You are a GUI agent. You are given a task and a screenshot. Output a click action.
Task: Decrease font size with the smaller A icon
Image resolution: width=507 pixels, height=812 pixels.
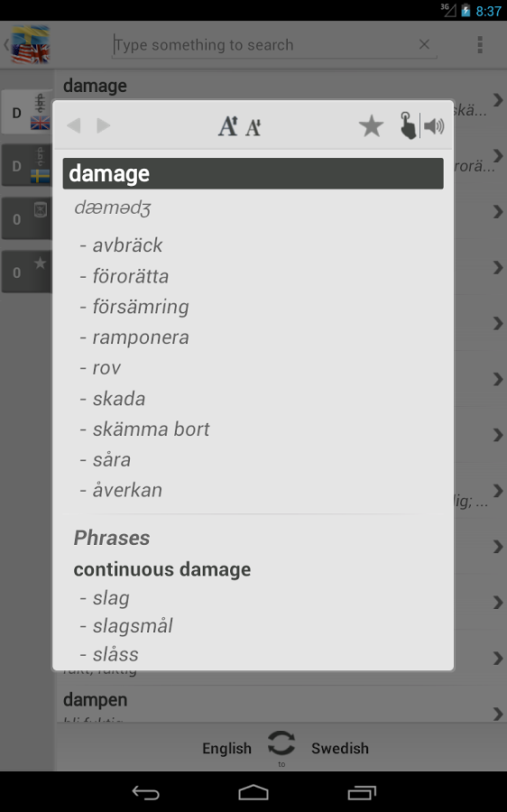(253, 127)
